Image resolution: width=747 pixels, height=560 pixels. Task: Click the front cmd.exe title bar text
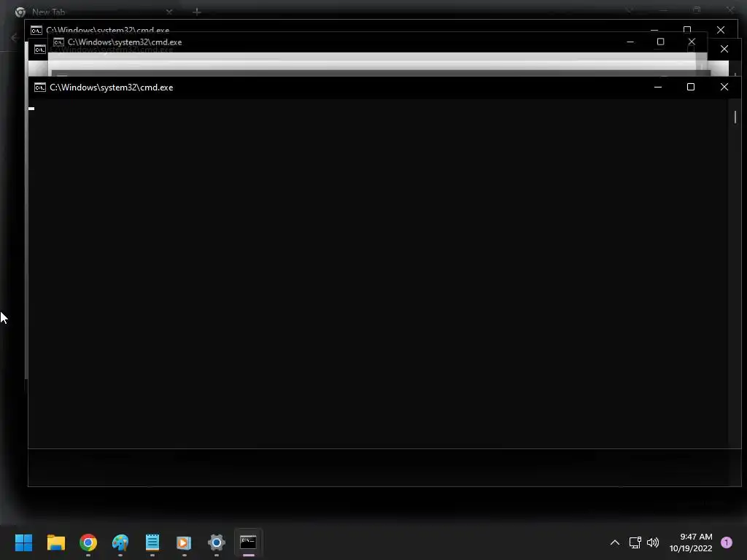click(x=112, y=87)
